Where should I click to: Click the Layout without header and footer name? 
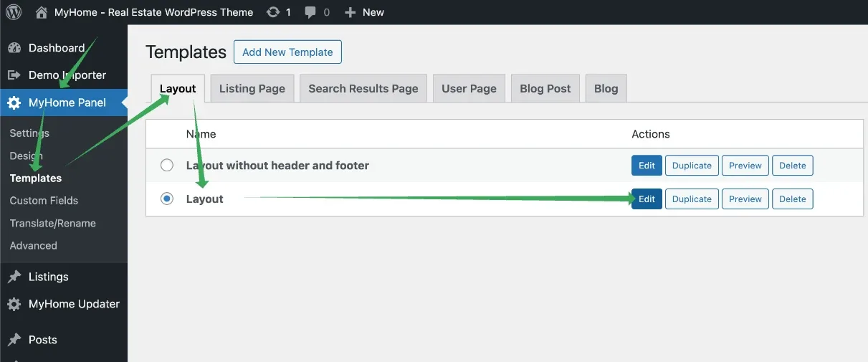[x=277, y=166]
